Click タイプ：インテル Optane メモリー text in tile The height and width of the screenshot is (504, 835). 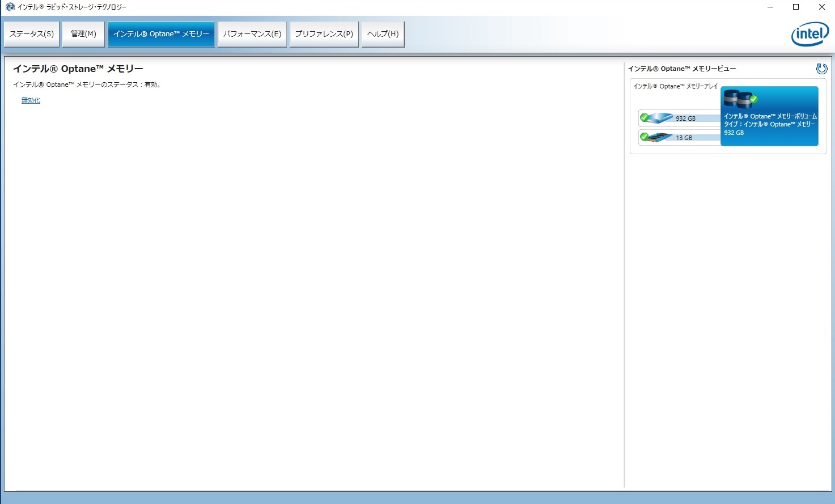pos(769,124)
